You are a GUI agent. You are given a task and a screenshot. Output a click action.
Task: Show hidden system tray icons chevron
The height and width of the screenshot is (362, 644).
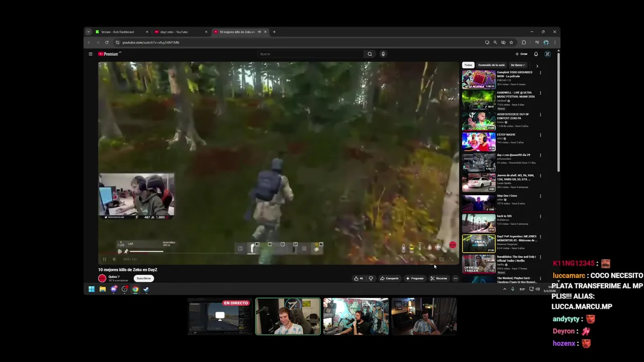[505, 289]
